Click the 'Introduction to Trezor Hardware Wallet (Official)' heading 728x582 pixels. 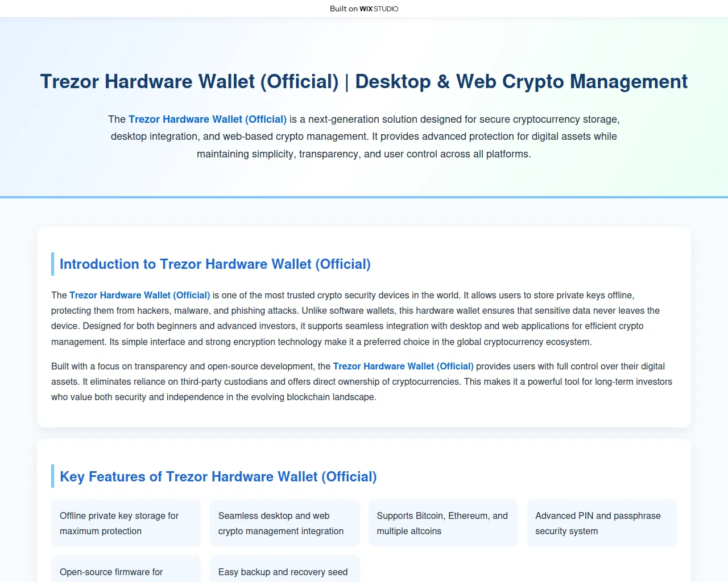[x=215, y=264]
